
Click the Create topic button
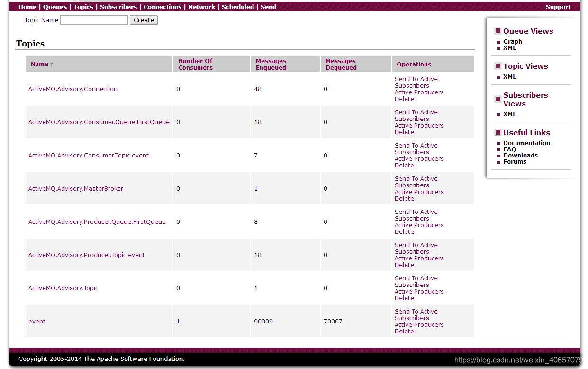tap(144, 20)
